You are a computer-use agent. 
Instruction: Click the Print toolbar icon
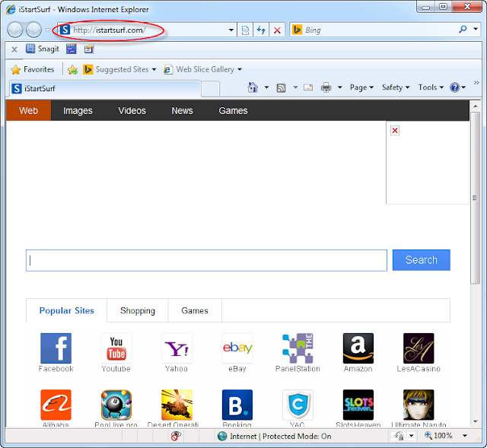click(x=326, y=87)
